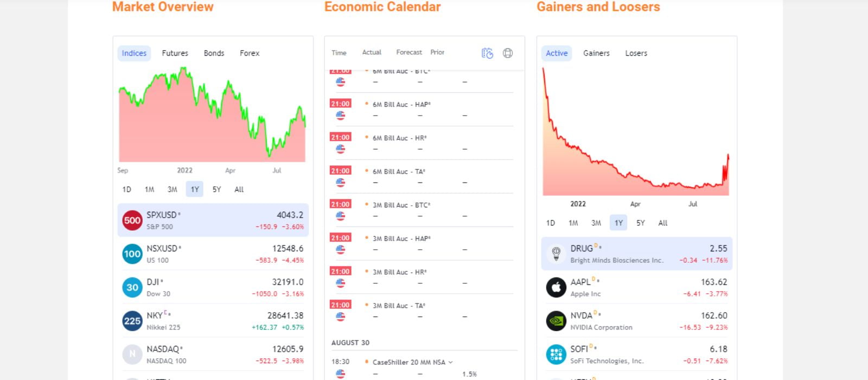Viewport: 868px width, 380px height.
Task: Switch to the Forex tab
Action: point(250,53)
